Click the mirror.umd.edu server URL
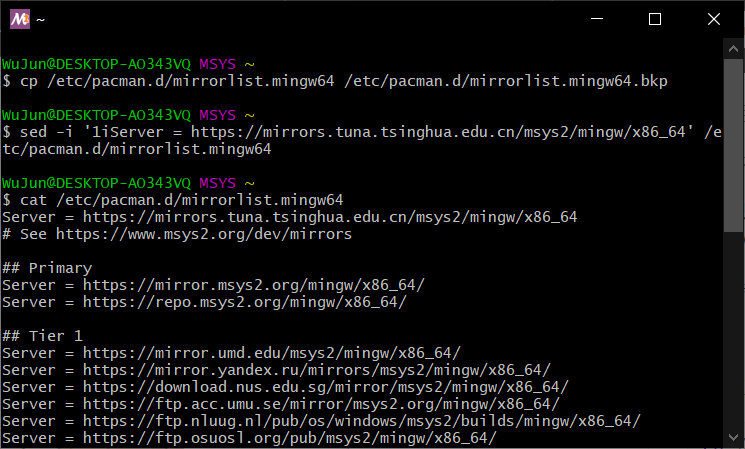745x449 pixels. pyautogui.click(x=272, y=353)
